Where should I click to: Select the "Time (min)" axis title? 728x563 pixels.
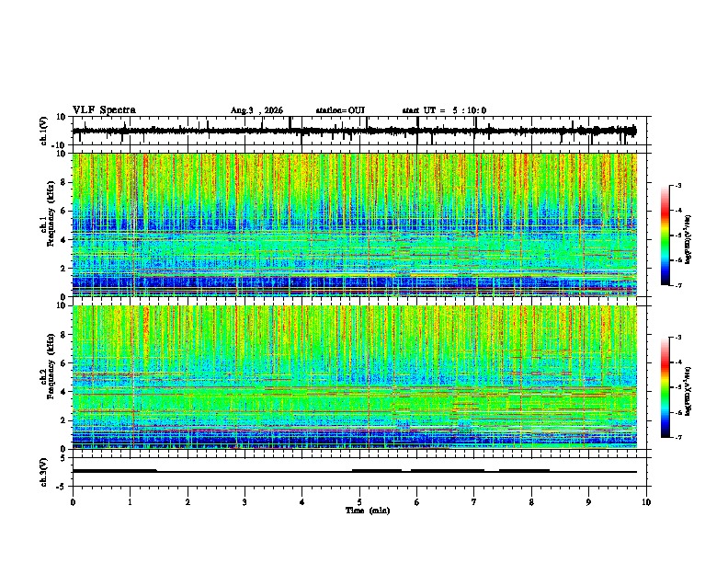pyautogui.click(x=368, y=511)
